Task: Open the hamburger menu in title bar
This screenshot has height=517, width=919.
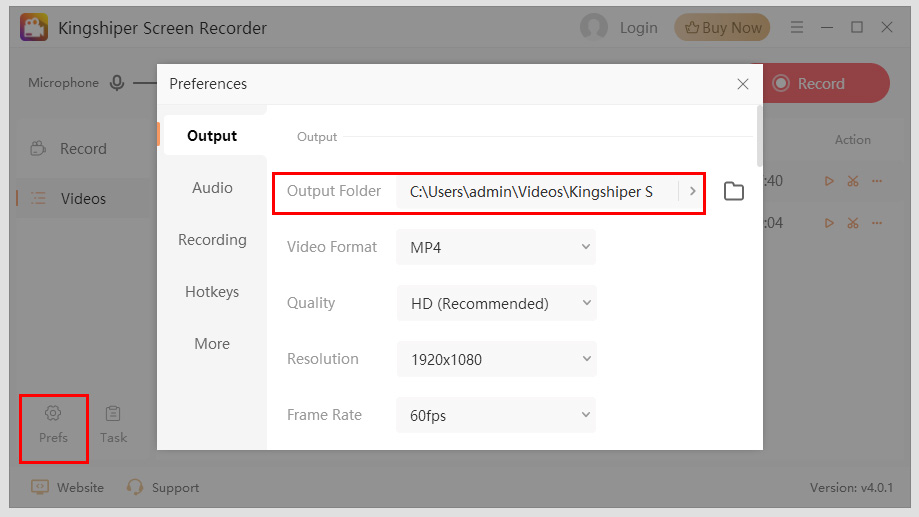Action: pos(797,27)
